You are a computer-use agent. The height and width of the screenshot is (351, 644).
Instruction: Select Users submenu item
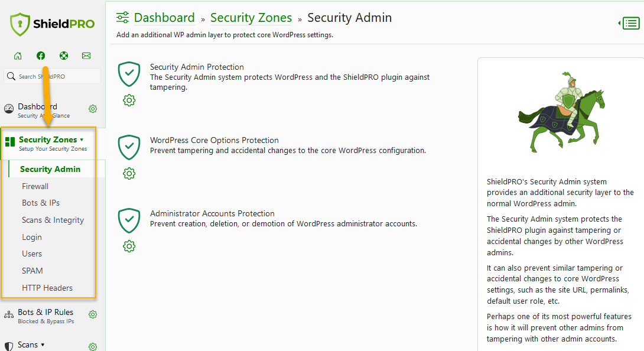[32, 254]
